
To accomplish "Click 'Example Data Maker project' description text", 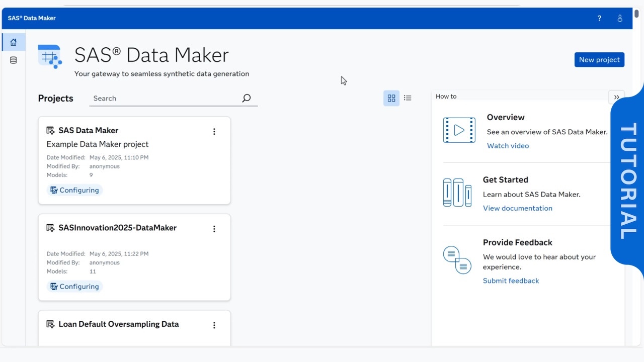I will 98,144.
